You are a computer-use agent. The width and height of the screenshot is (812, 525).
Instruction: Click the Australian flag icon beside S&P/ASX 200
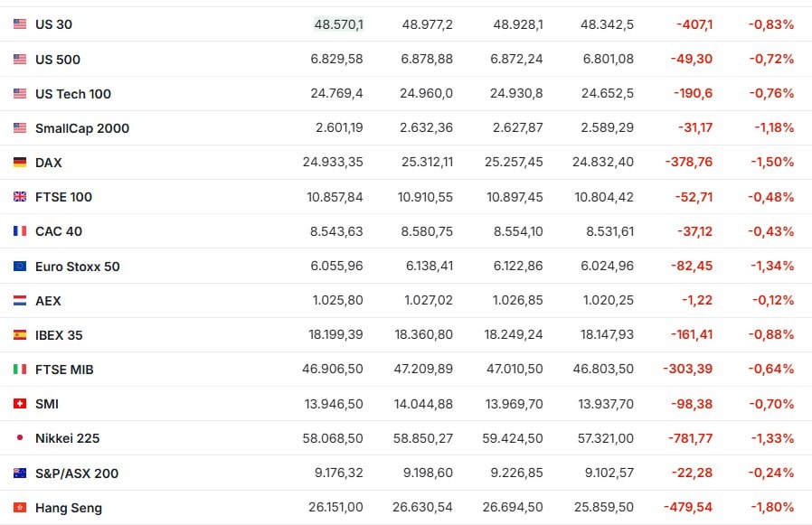[20, 473]
